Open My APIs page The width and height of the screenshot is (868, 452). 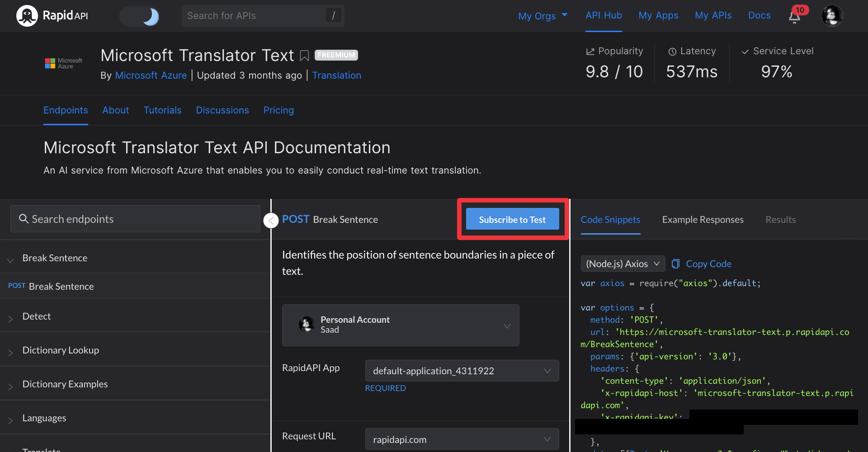[713, 15]
